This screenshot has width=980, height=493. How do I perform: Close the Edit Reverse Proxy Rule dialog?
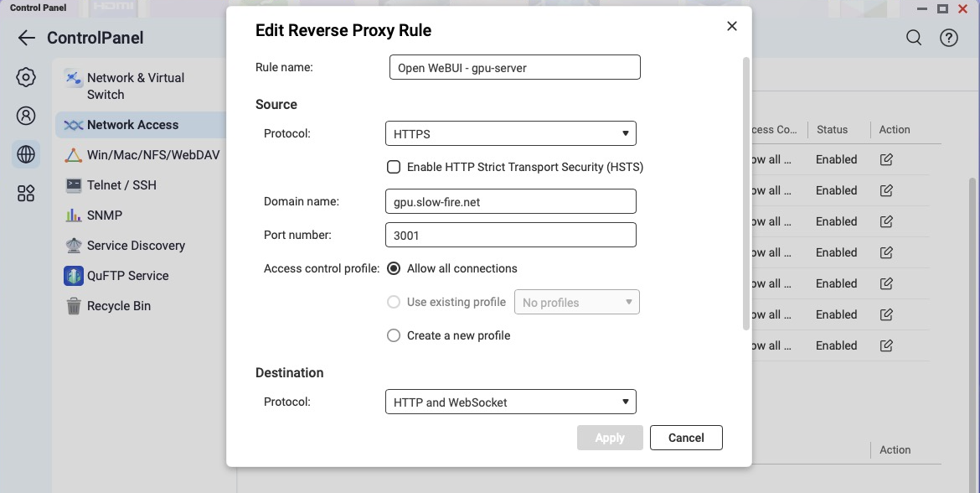pos(731,26)
